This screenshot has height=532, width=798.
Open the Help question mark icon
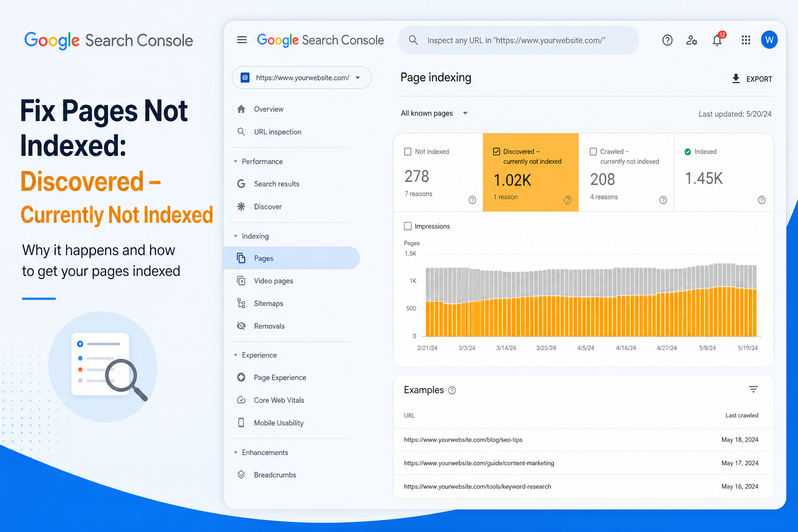[668, 40]
